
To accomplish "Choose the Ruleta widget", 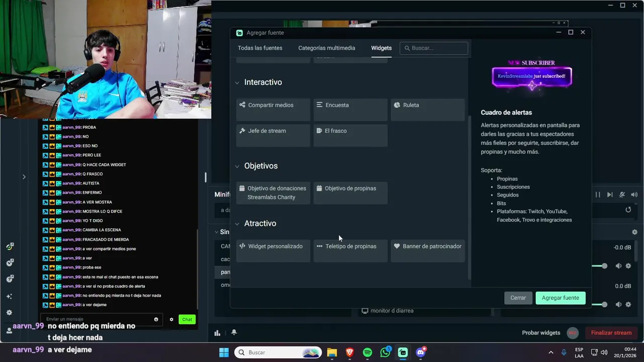I will [428, 109].
